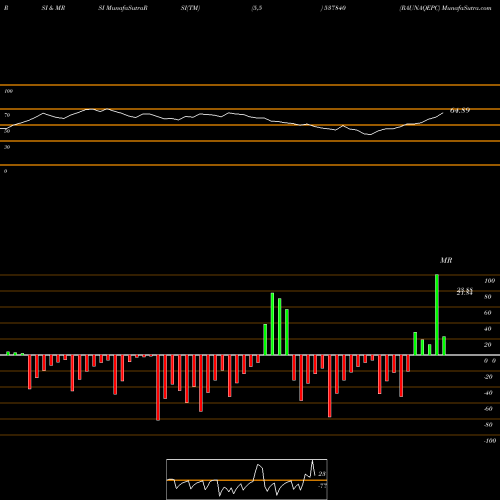Image resolution: width=500 pixels, height=500 pixels.
Task: Click the MR axis label -20
Action: pyautogui.click(x=488, y=377)
